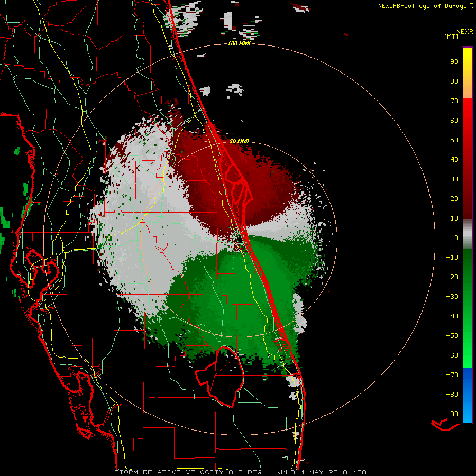
Task: Click the [KT] units label
Action: (452, 36)
